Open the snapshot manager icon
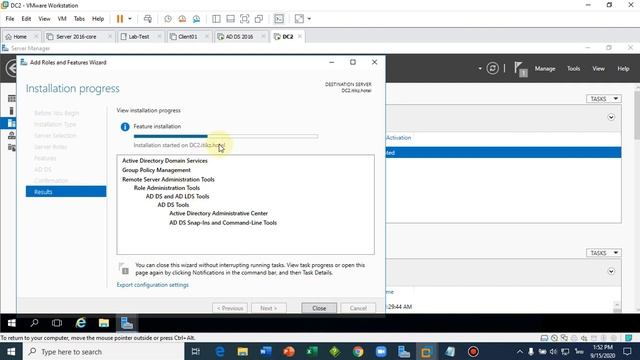This screenshot has width=640, height=360. click(196, 19)
